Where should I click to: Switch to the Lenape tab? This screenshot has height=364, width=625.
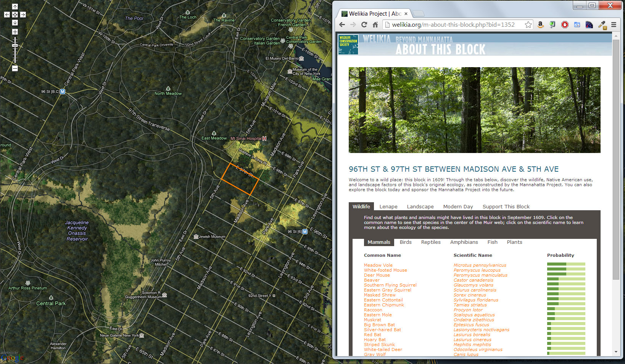(388, 207)
